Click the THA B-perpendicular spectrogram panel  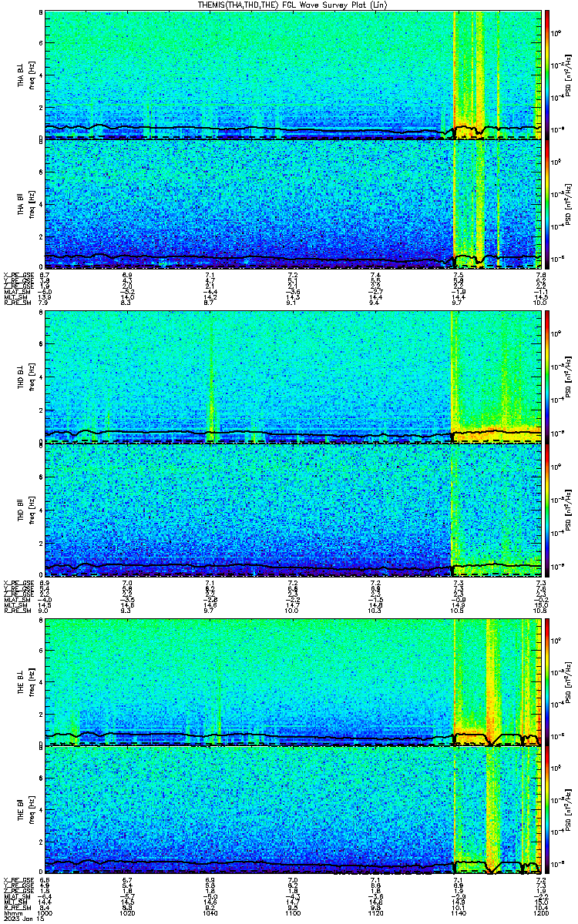tap(292, 74)
